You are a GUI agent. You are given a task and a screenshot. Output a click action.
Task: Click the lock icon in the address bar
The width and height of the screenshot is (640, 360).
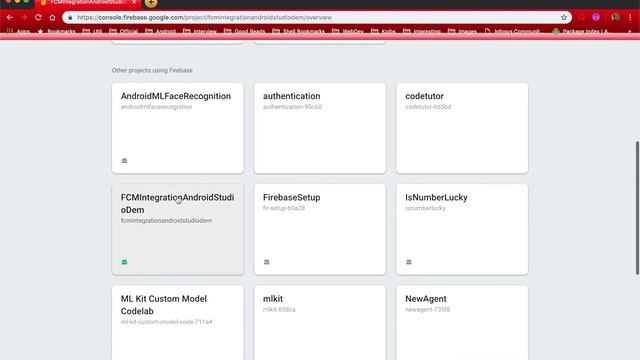point(70,18)
